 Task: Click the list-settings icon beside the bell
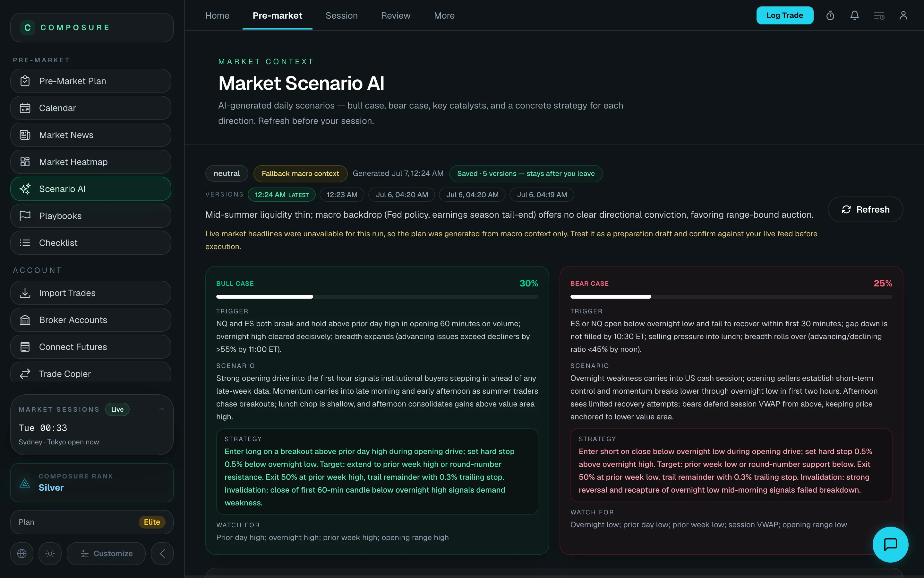tap(879, 16)
